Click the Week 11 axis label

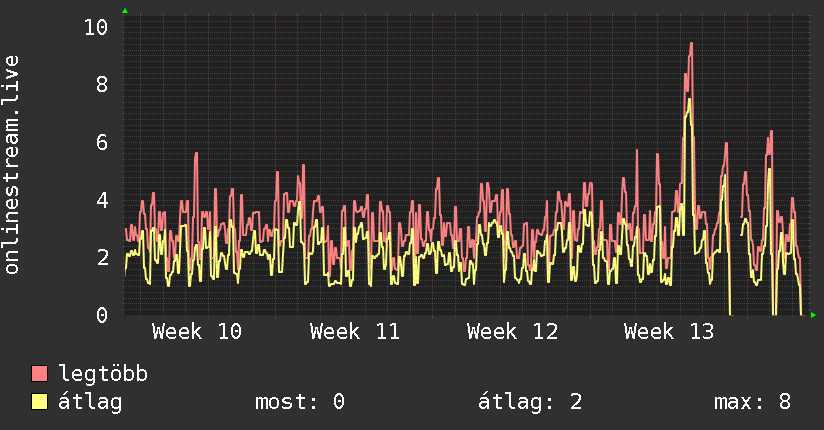(x=355, y=332)
